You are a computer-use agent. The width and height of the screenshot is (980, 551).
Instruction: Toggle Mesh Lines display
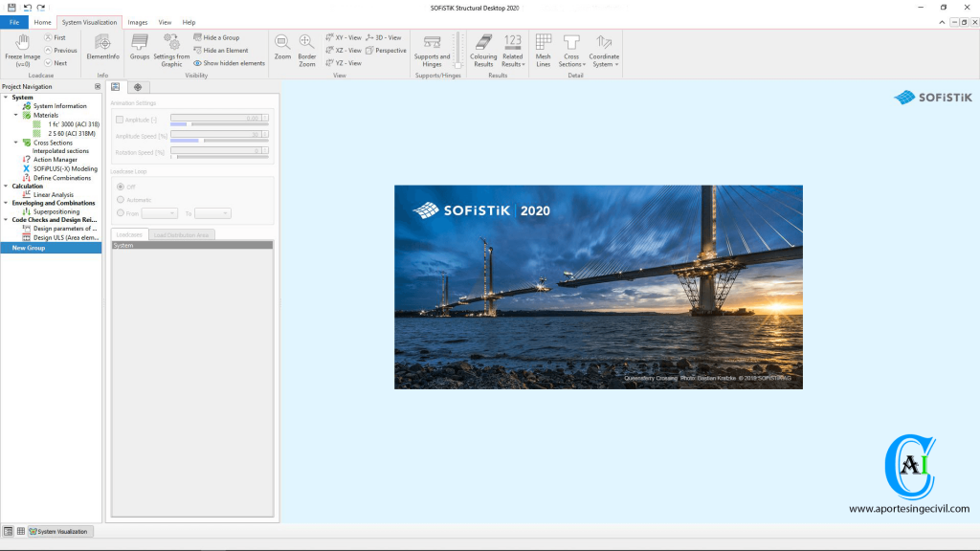tap(543, 43)
